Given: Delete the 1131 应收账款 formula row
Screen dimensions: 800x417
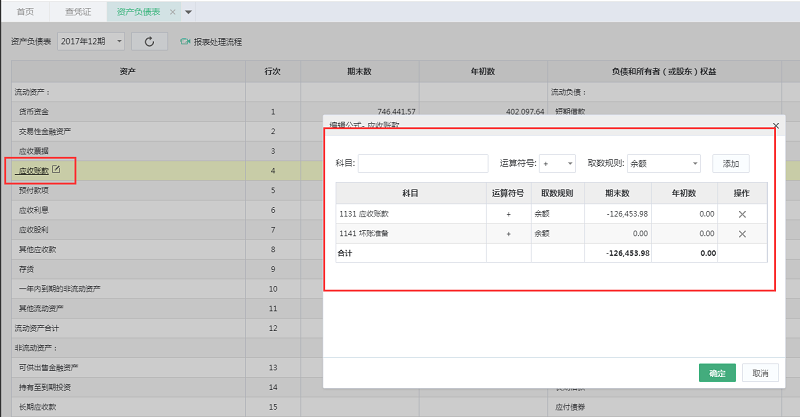Looking at the screenshot, I should pos(741,214).
